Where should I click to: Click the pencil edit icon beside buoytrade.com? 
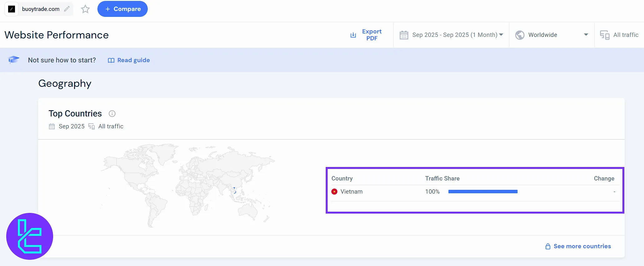[67, 9]
